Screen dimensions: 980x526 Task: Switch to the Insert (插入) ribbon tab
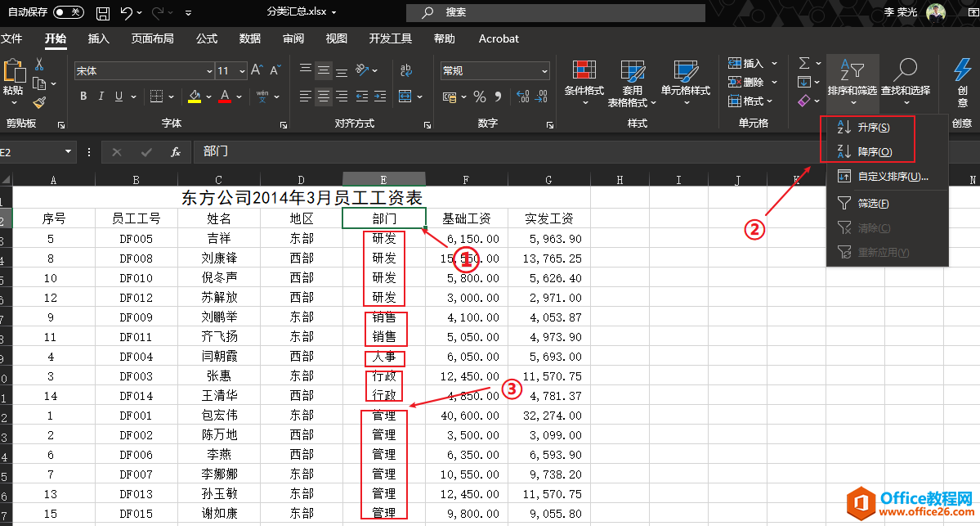click(99, 38)
